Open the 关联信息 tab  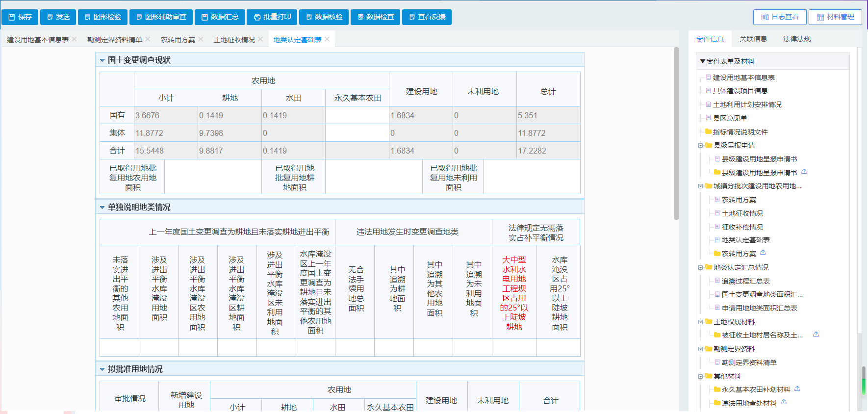(753, 39)
